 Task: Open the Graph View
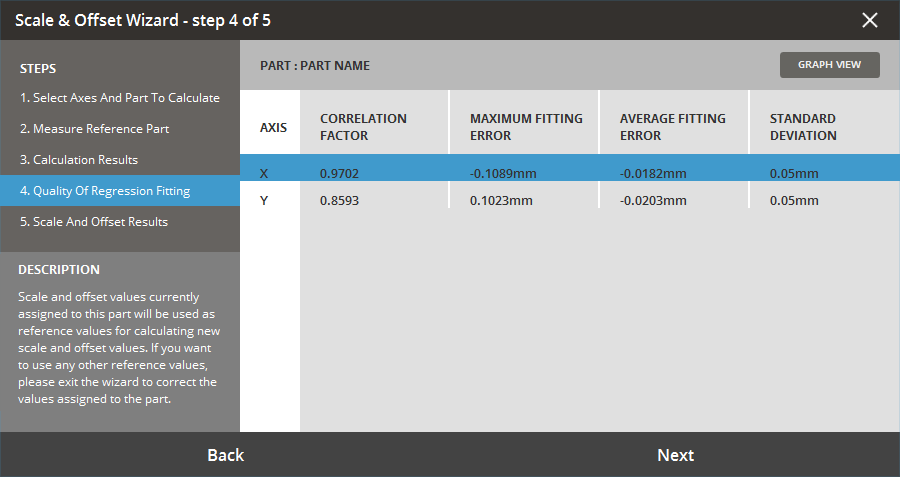pyautogui.click(x=829, y=65)
